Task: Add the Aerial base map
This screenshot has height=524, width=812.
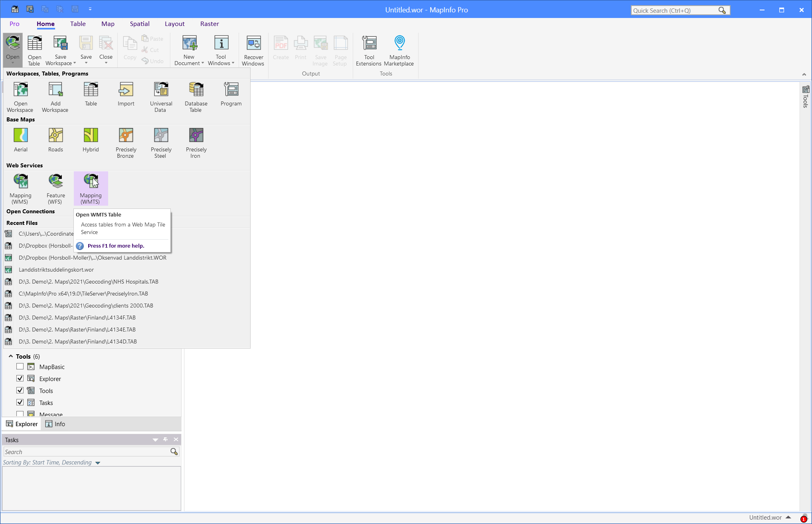Action: point(20,140)
